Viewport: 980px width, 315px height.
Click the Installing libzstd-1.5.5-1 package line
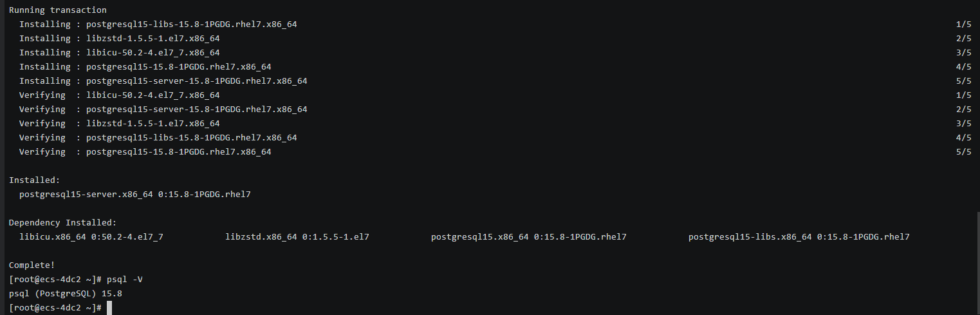pos(119,39)
